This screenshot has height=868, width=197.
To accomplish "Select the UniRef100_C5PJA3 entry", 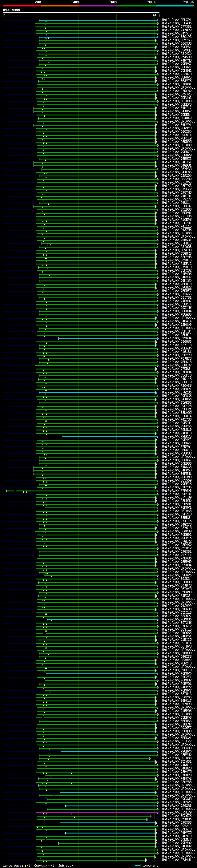I will [176, 98].
